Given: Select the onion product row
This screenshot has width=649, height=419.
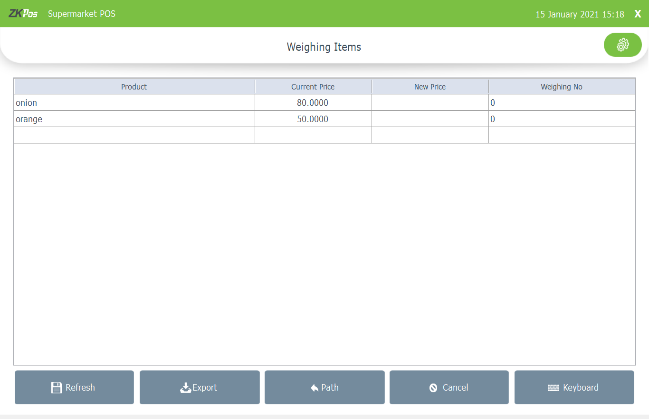Looking at the screenshot, I should tap(324, 103).
